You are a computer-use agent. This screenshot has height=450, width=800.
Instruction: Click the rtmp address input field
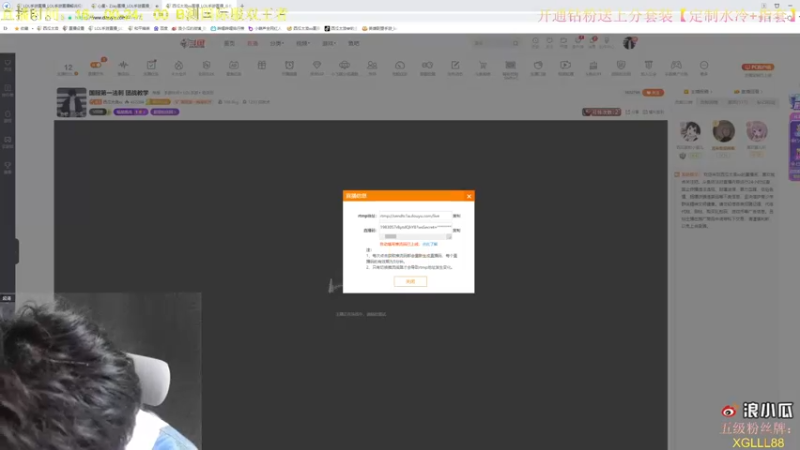coord(415,216)
